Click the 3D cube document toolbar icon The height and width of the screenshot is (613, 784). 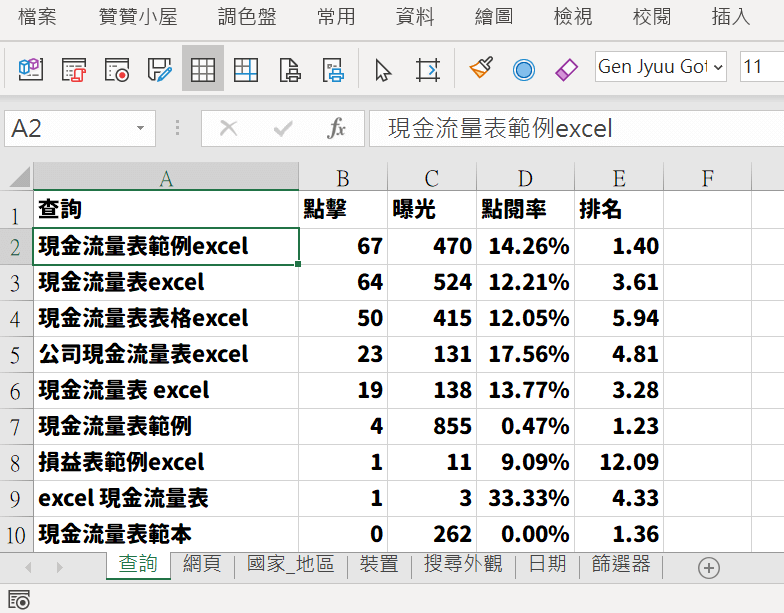[31, 68]
